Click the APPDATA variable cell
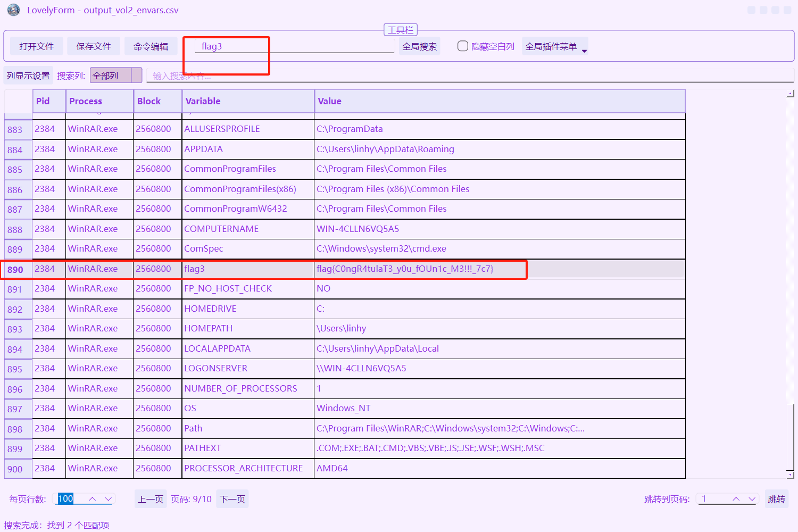 [x=248, y=149]
